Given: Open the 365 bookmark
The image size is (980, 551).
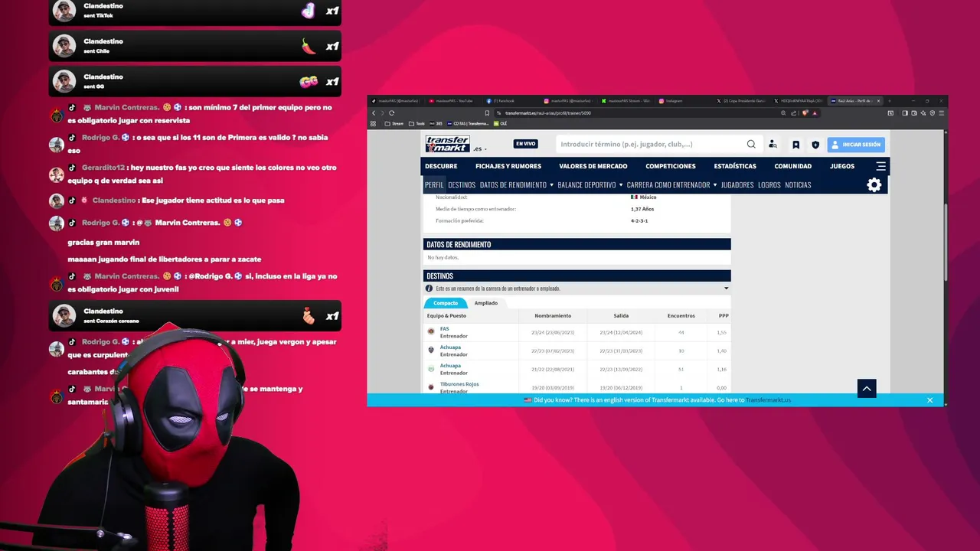Looking at the screenshot, I should 436,123.
